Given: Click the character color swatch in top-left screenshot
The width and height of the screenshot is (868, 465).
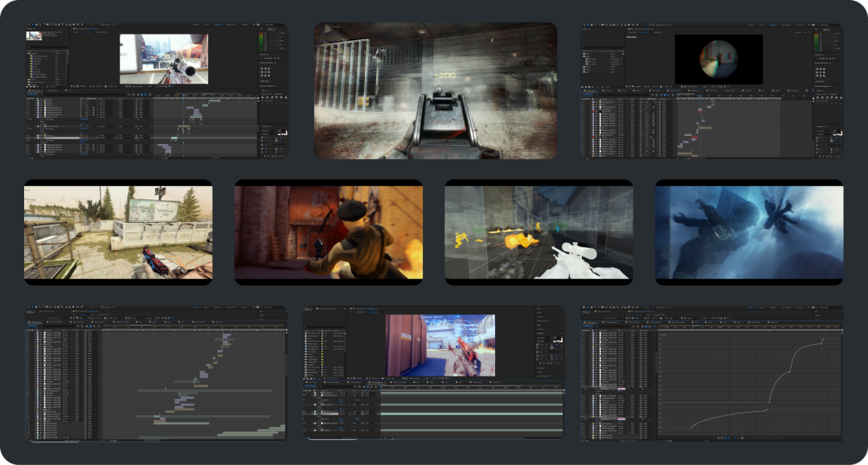Looking at the screenshot, I should click(283, 133).
